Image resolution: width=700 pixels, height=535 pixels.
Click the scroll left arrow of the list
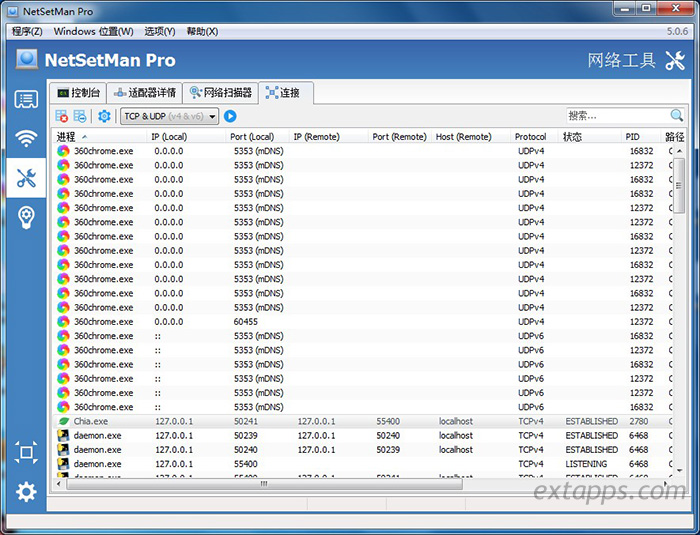pyautogui.click(x=59, y=484)
